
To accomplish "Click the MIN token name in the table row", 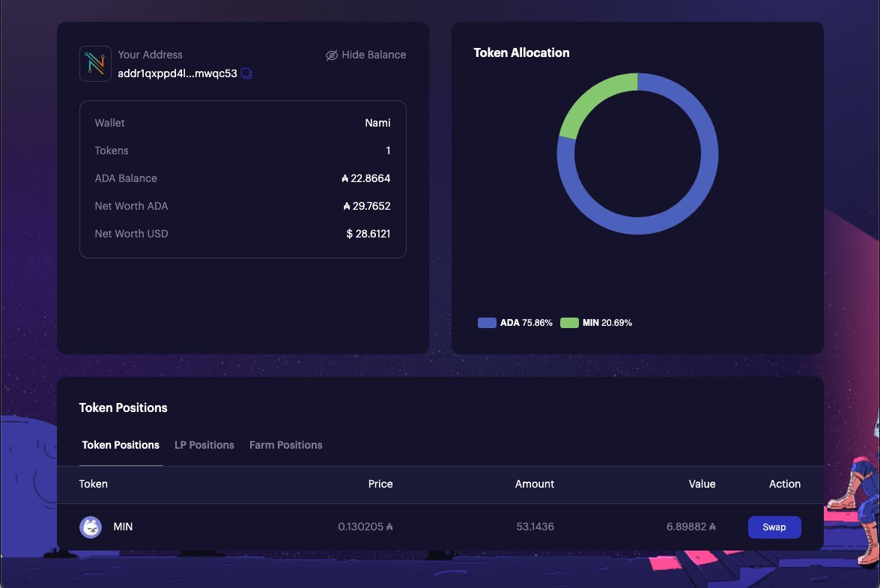I will (x=123, y=527).
